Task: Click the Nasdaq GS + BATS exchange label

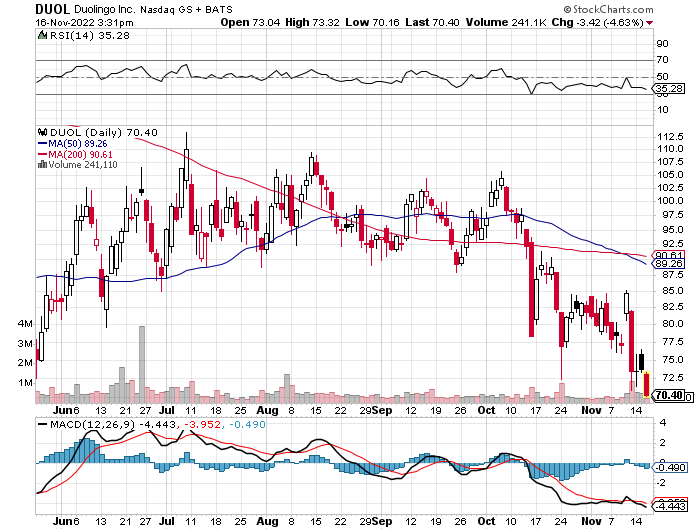Action: point(187,9)
